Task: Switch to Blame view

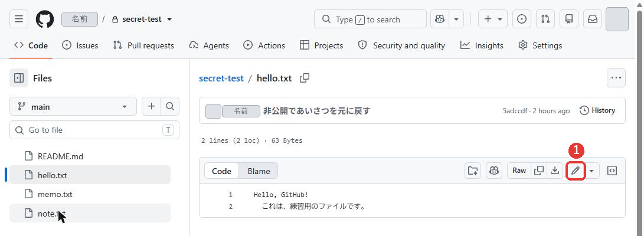Action: click(x=259, y=171)
